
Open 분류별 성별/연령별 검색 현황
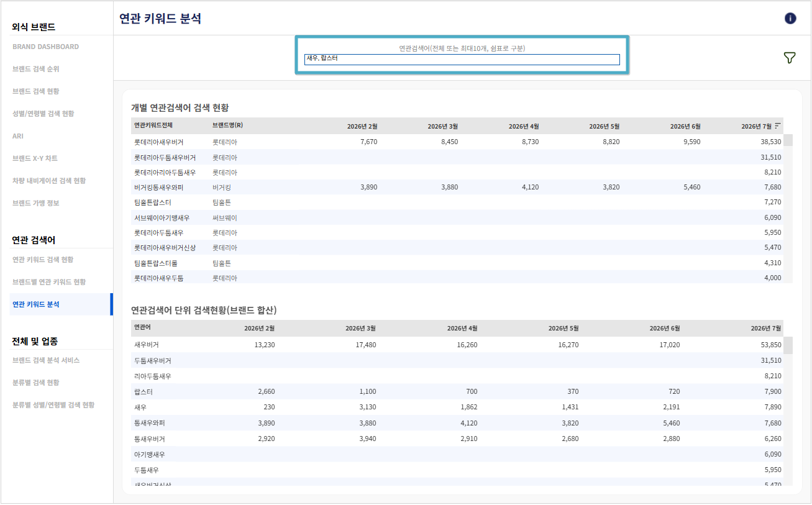click(x=53, y=405)
